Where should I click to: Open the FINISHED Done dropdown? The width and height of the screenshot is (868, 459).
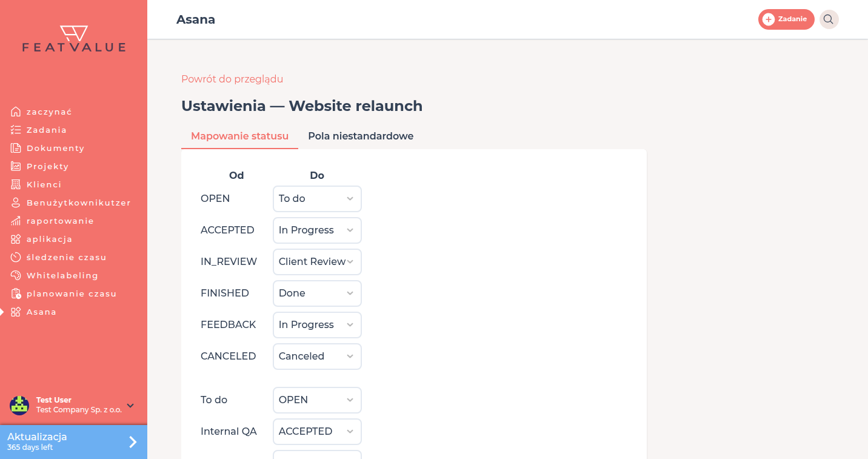317,293
